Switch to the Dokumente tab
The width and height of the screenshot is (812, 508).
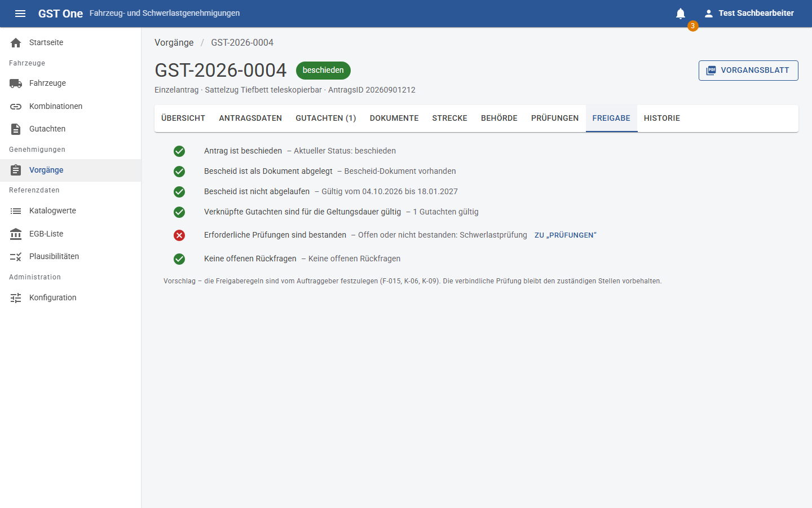point(394,119)
